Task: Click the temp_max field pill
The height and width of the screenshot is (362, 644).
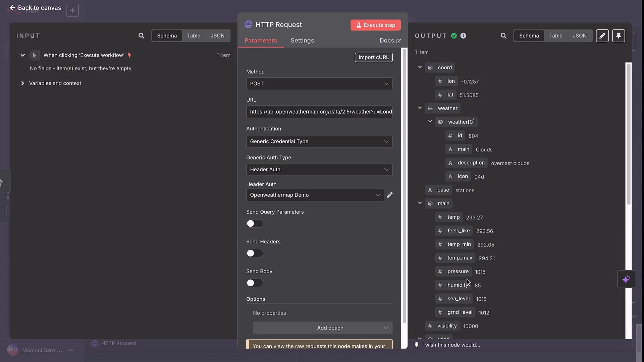Action: pyautogui.click(x=455, y=258)
